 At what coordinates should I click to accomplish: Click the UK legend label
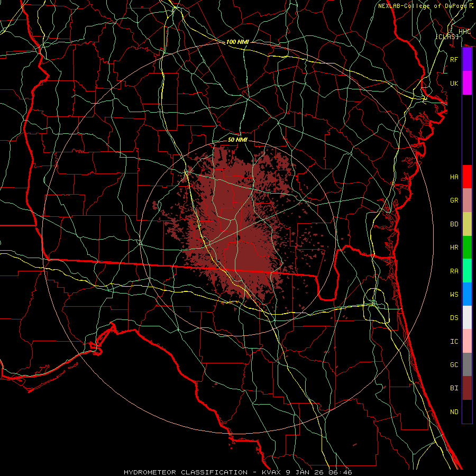(454, 83)
